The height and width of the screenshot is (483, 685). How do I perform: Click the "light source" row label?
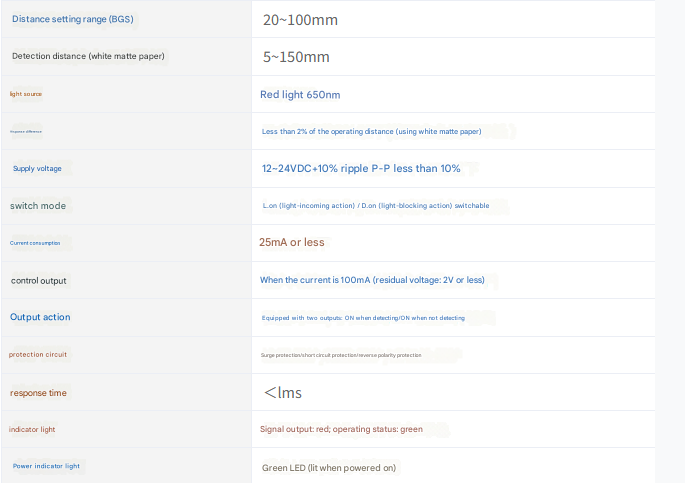(26, 94)
